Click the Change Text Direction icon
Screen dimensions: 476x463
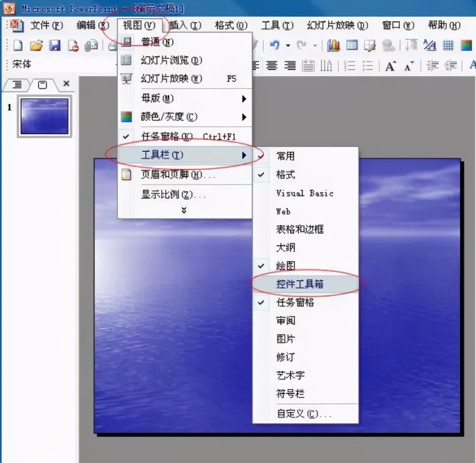point(326,66)
